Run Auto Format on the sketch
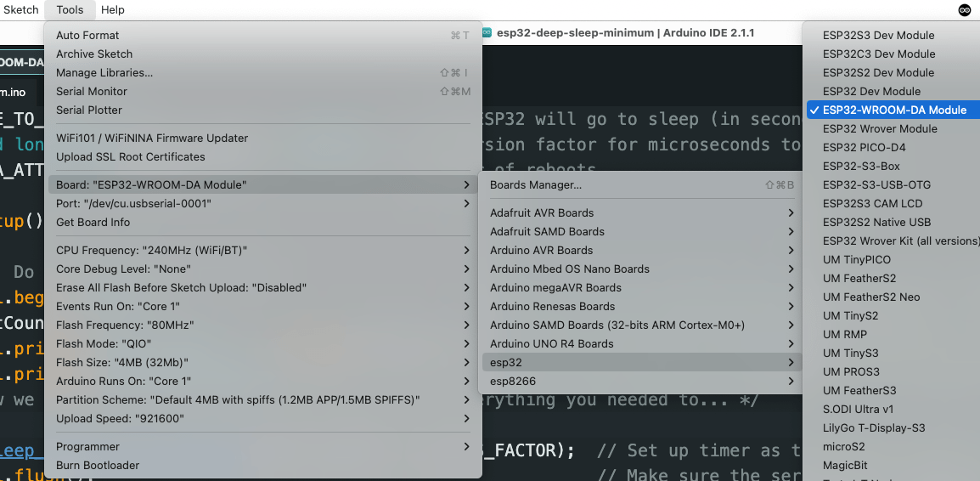The height and width of the screenshot is (481, 980). tap(263, 36)
